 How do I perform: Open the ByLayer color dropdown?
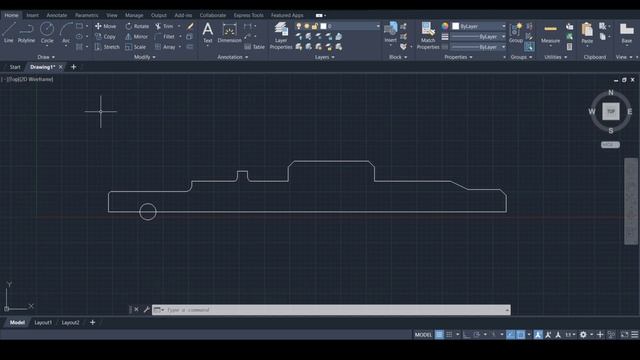(503, 26)
